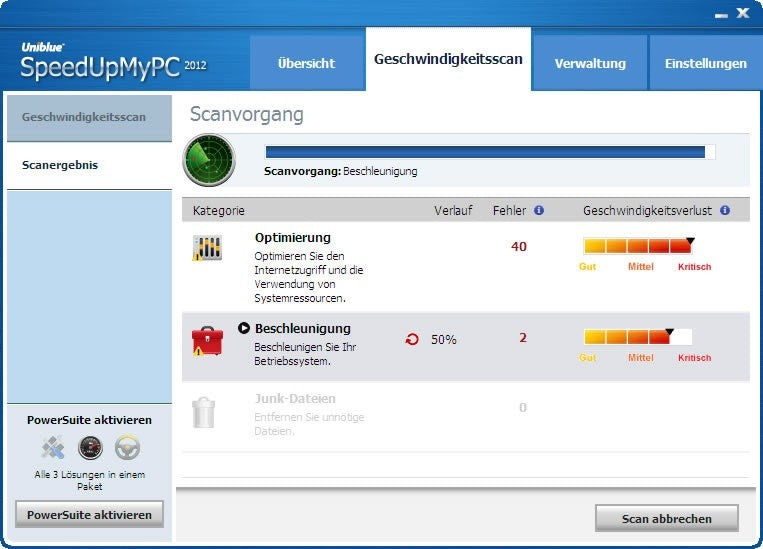This screenshot has width=763, height=549.
Task: Click the red Beschleunigung toolbox icon
Action: (208, 341)
